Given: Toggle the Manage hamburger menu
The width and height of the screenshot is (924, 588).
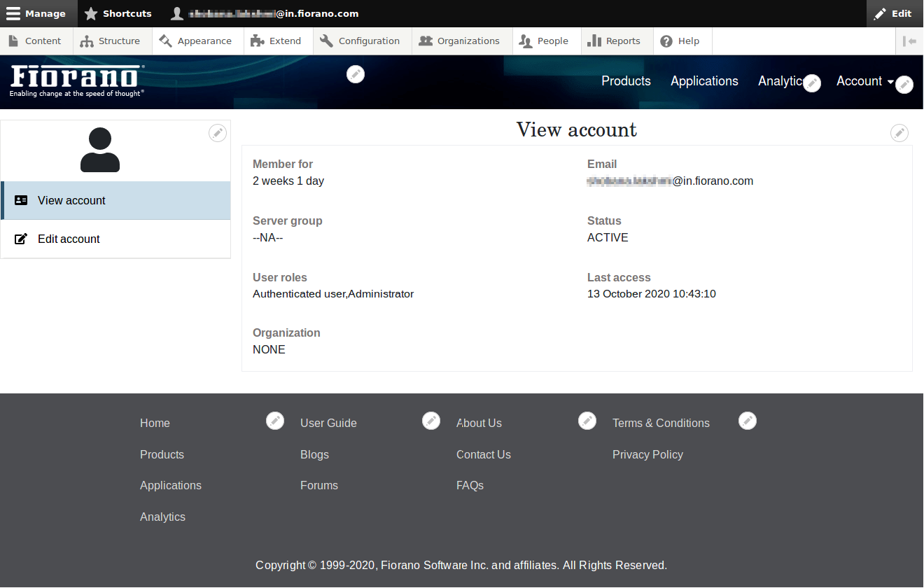Looking at the screenshot, I should 36,13.
